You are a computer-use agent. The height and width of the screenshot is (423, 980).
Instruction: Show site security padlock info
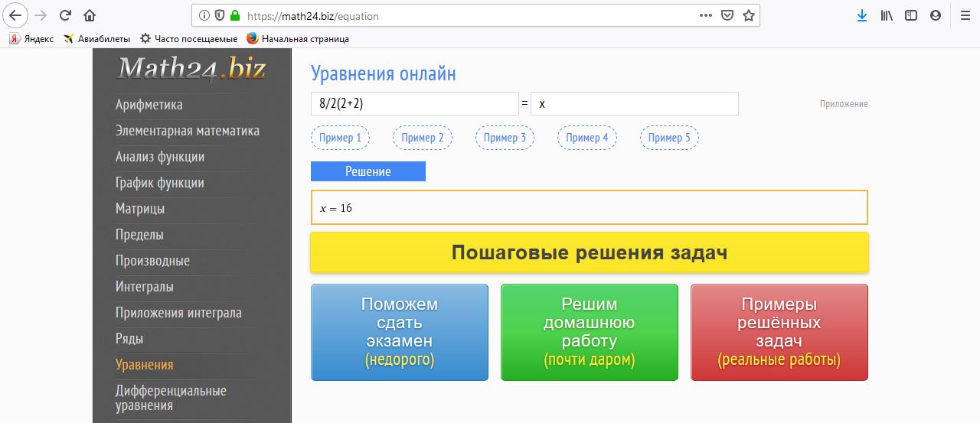coord(234,15)
